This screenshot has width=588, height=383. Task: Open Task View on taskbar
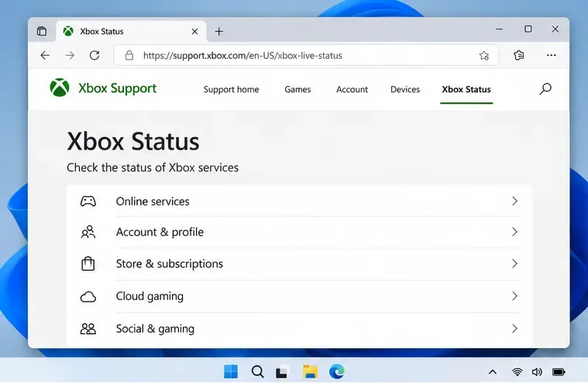[282, 371]
